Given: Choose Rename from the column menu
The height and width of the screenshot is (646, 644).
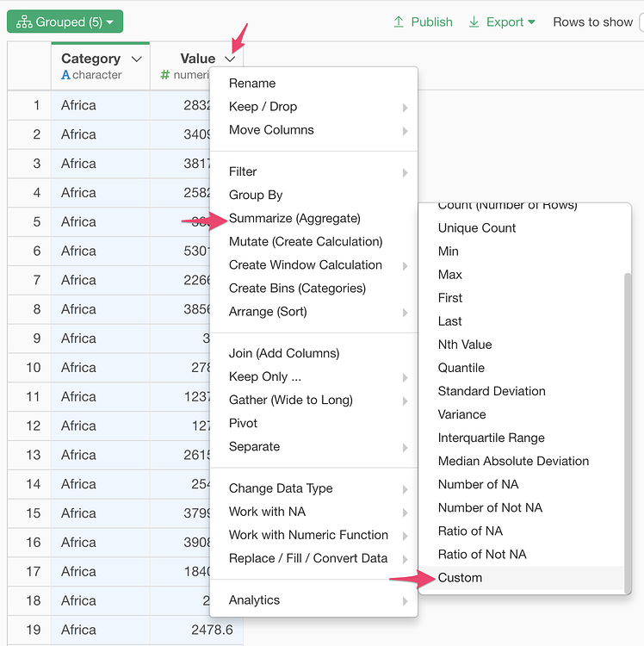Looking at the screenshot, I should click(x=313, y=84).
